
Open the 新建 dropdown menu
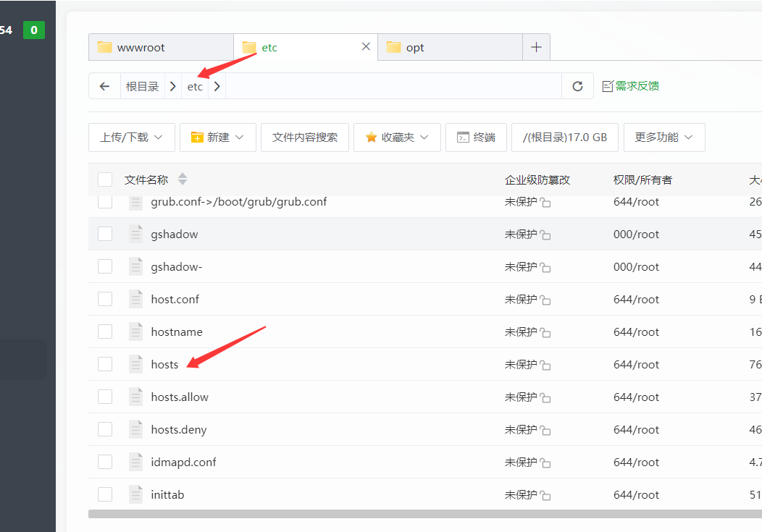(x=218, y=138)
